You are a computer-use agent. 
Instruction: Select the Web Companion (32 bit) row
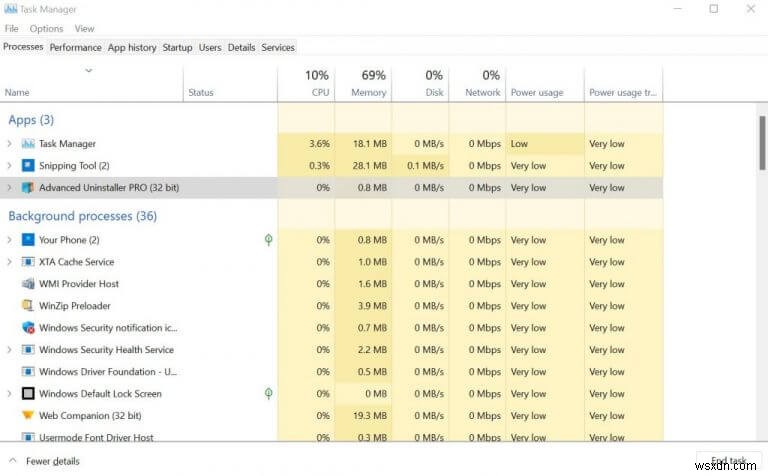[x=331, y=415]
